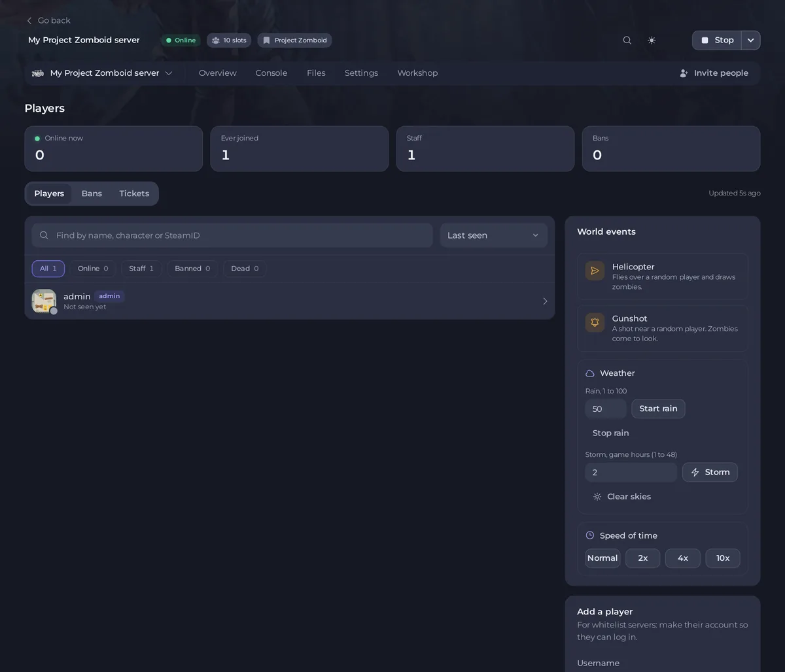Click the Start rain button

tap(658, 409)
